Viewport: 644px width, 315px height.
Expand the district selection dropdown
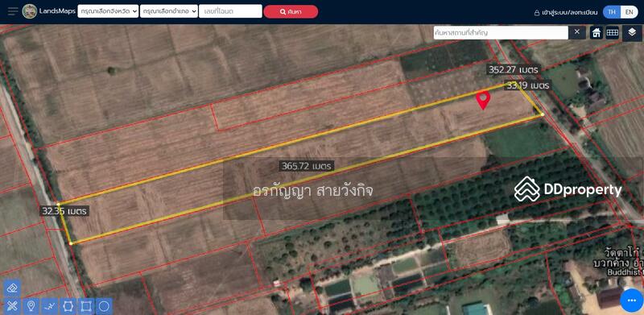(x=169, y=11)
